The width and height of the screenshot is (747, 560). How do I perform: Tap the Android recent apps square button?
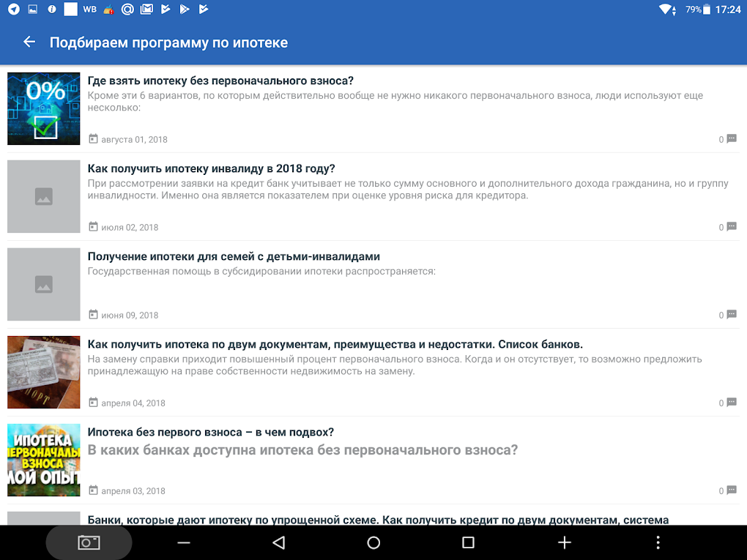(468, 542)
